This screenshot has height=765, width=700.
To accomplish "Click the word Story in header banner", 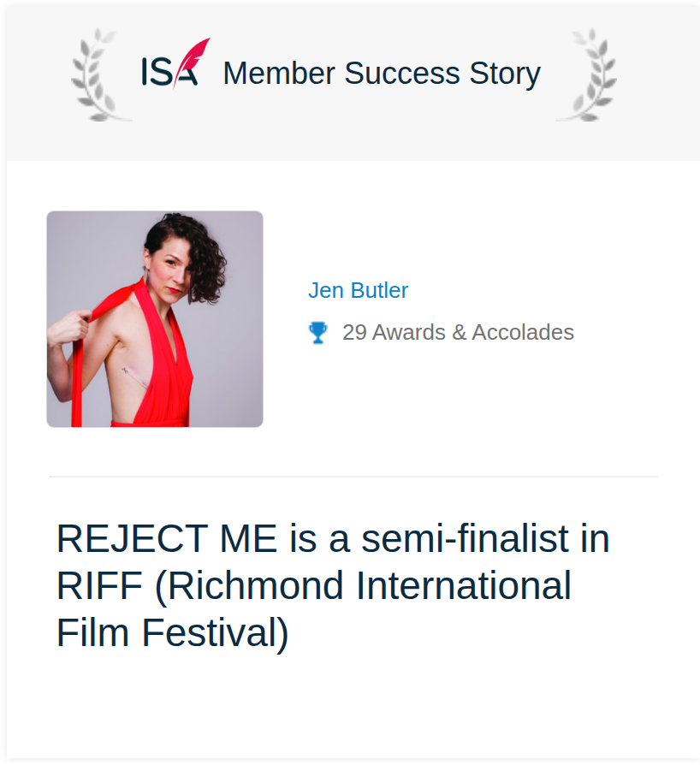I will 505,74.
